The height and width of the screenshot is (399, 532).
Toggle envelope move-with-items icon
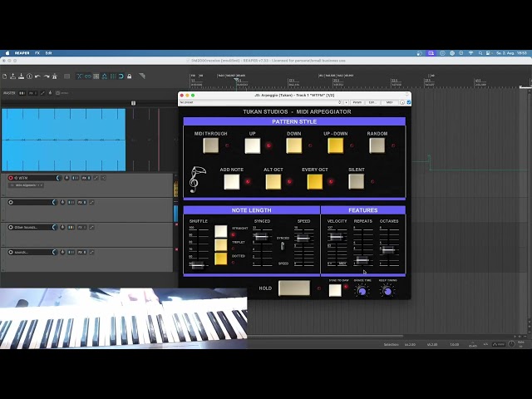pyautogui.click(x=105, y=76)
